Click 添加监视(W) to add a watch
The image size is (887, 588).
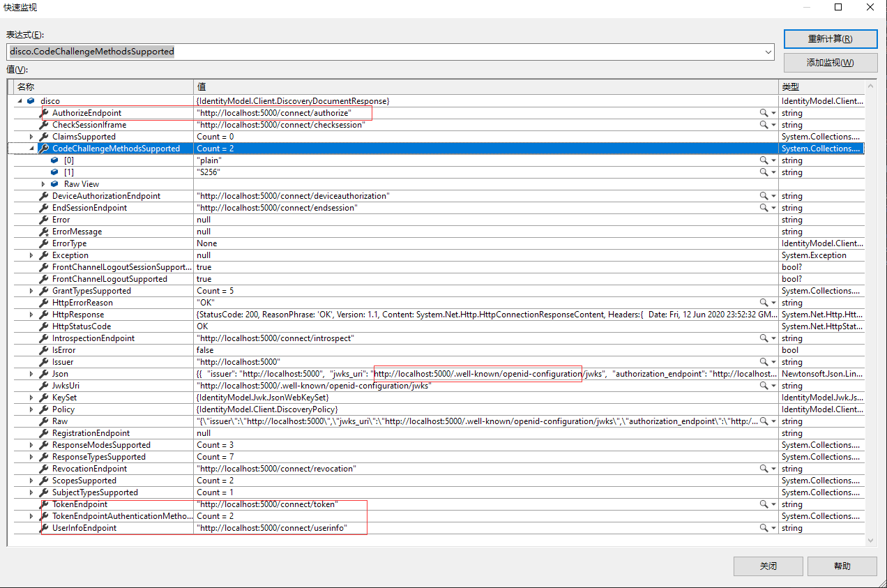click(831, 63)
